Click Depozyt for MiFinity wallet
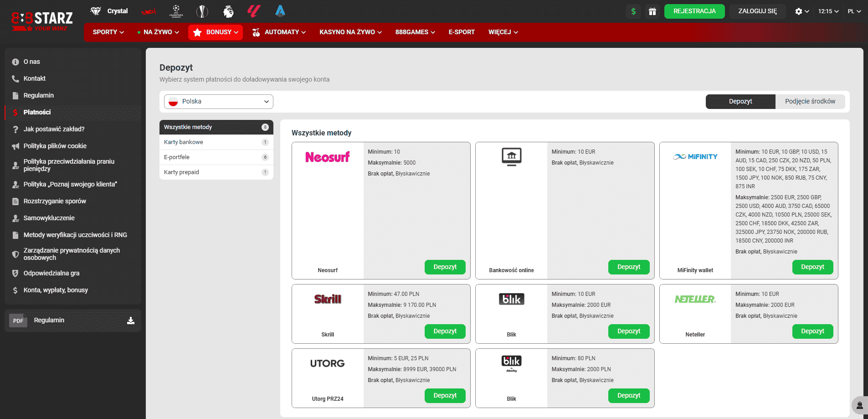 click(x=812, y=267)
